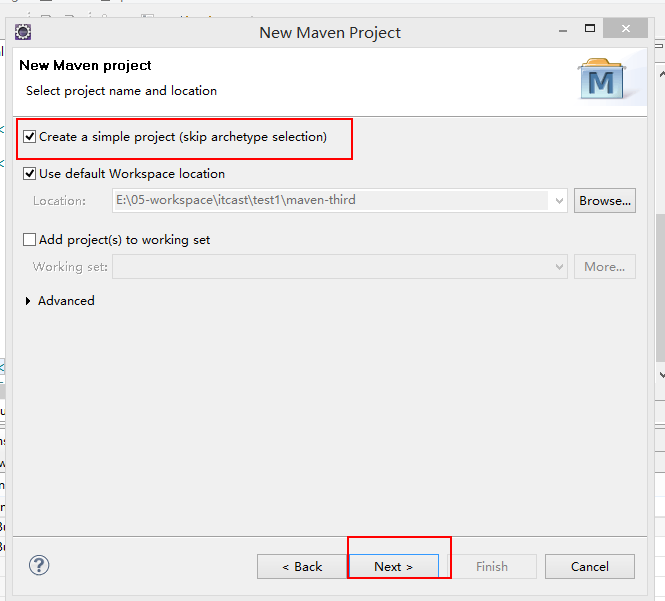Click the More... working set button
The height and width of the screenshot is (601, 665).
coord(605,267)
